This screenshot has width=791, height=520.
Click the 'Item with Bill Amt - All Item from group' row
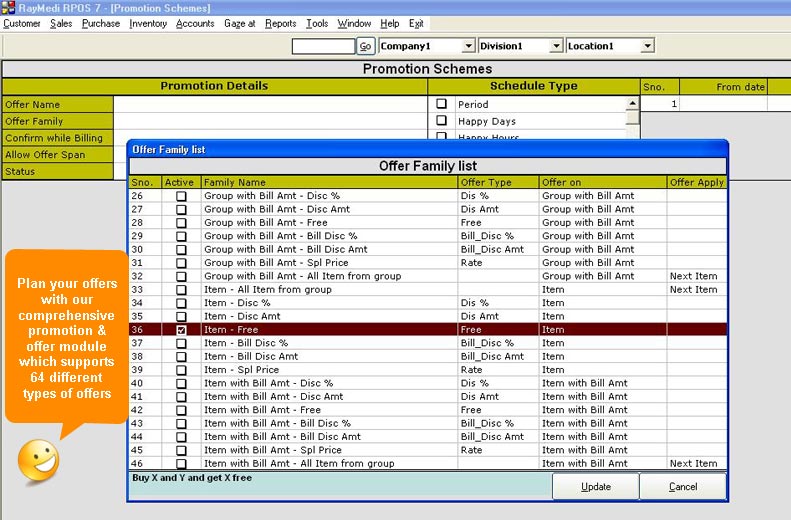tap(428, 464)
